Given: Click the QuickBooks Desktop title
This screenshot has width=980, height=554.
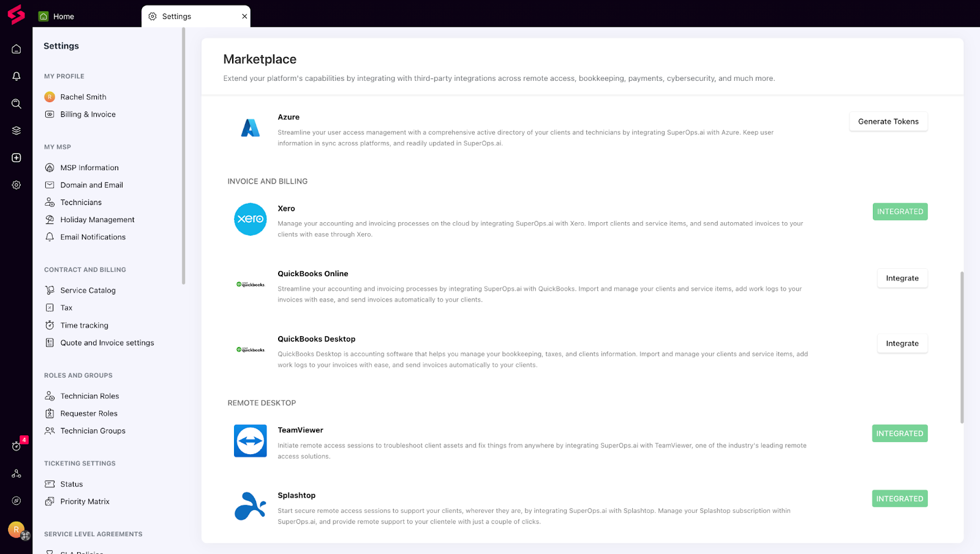Looking at the screenshot, I should 317,339.
